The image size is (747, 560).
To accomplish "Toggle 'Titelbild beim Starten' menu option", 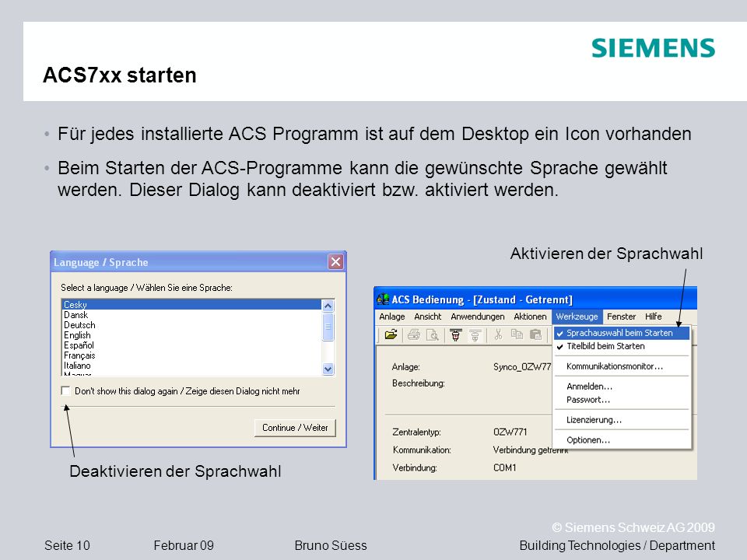I will point(622,346).
